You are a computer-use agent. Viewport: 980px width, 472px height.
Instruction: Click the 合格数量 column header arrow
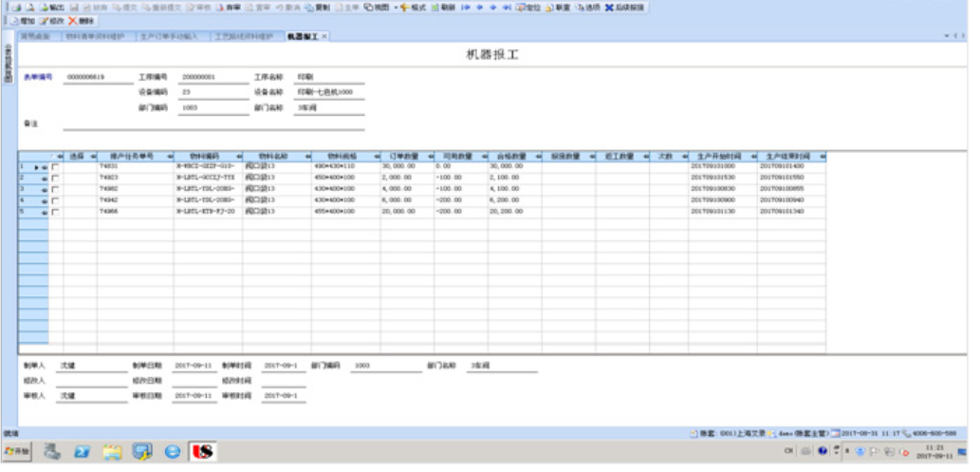(x=538, y=157)
